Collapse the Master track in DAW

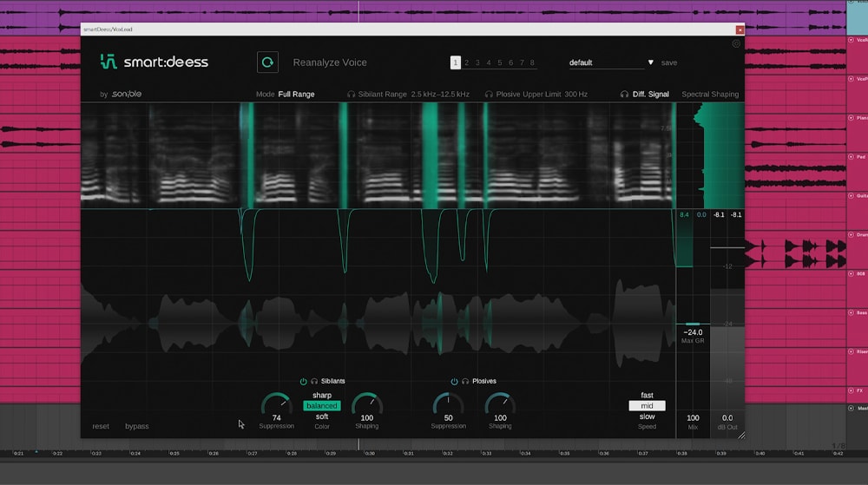[851, 408]
